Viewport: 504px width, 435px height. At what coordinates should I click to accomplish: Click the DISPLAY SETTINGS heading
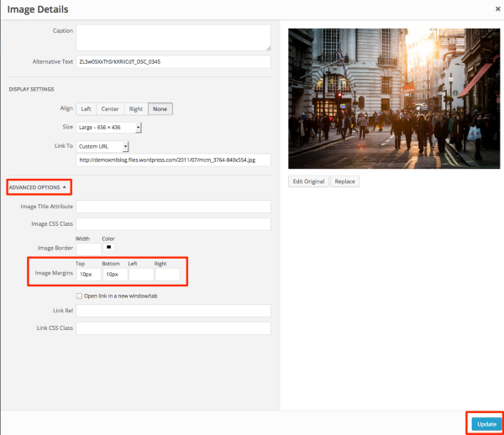pyautogui.click(x=31, y=89)
